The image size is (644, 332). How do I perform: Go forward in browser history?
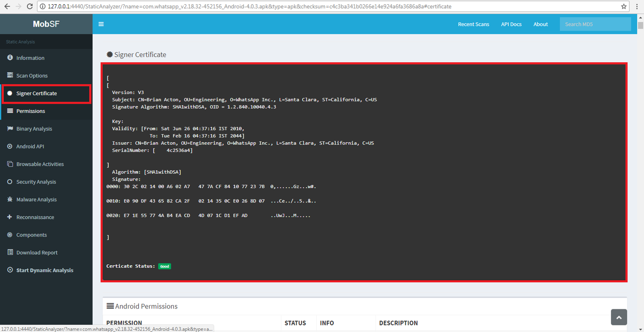(x=18, y=6)
